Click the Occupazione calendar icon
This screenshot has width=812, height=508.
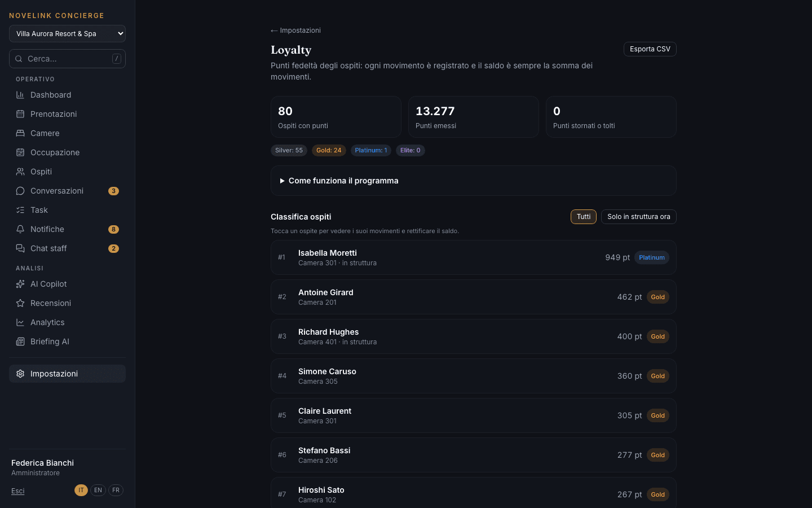[x=20, y=152]
